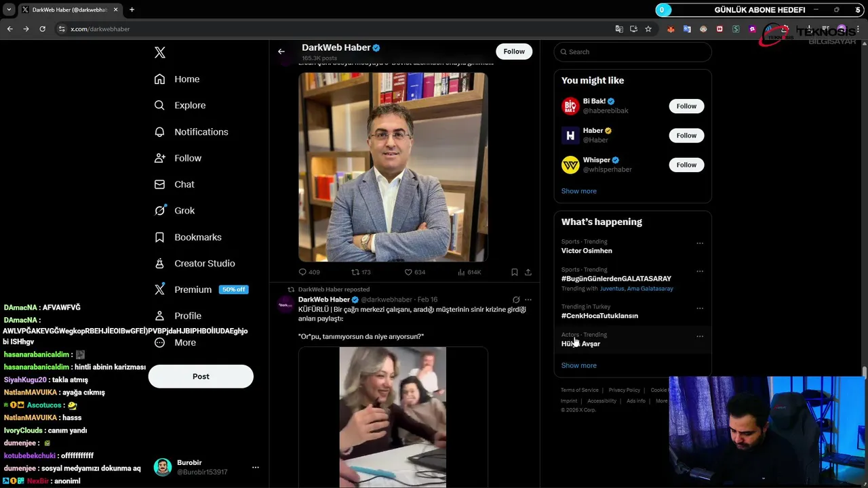Open the Follow sidebar item with person icon
This screenshot has width=868, height=488.
(x=178, y=158)
